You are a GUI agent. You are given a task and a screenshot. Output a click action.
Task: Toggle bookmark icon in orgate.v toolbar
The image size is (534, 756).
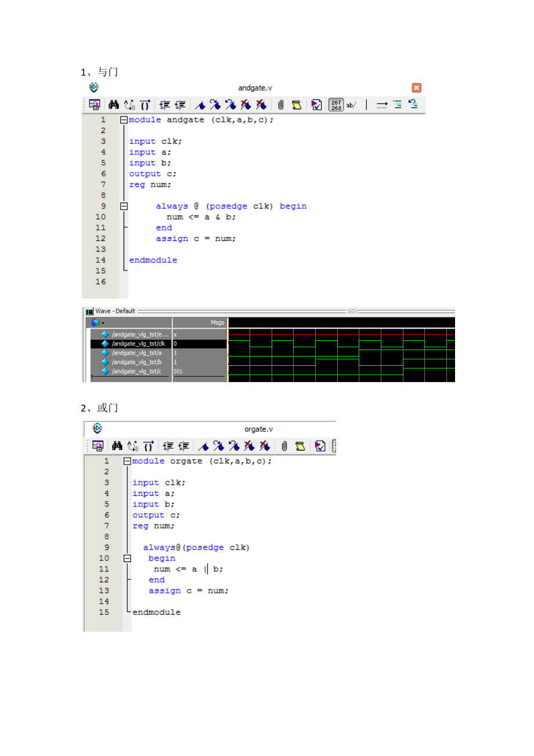click(203, 446)
